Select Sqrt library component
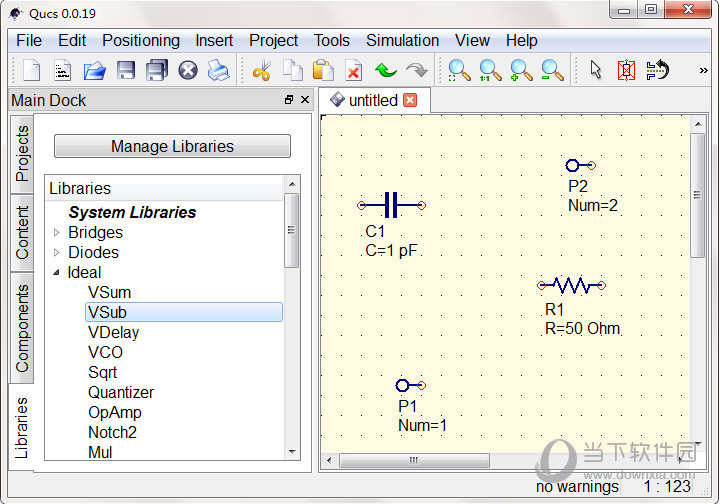The image size is (720, 504). click(x=102, y=372)
